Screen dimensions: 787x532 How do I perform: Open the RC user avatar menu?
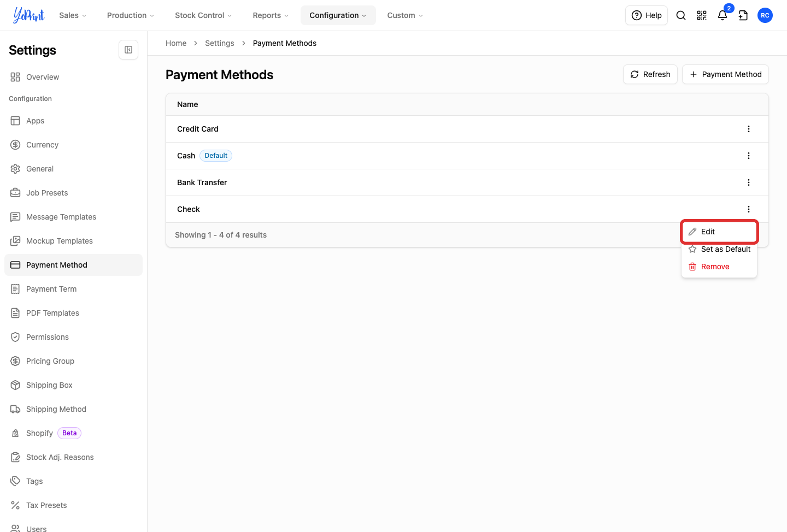coord(765,15)
